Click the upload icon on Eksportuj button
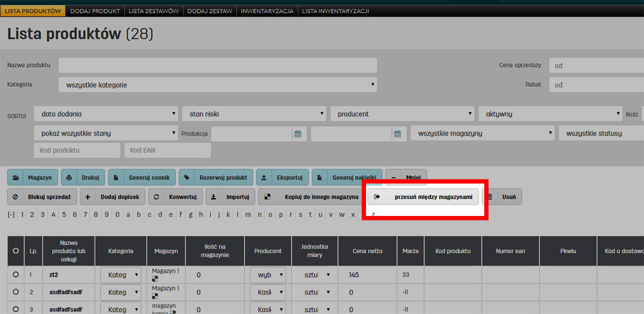 (265, 177)
